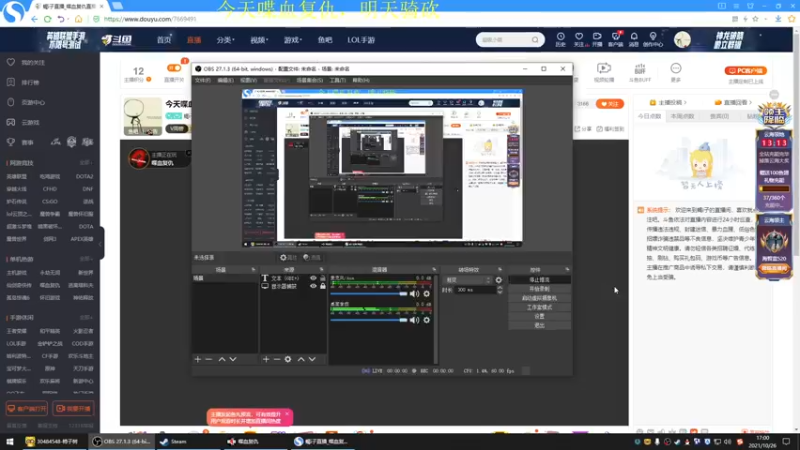Move scene up in OBS scenes list
This screenshot has height=450, width=800.
tap(222, 359)
